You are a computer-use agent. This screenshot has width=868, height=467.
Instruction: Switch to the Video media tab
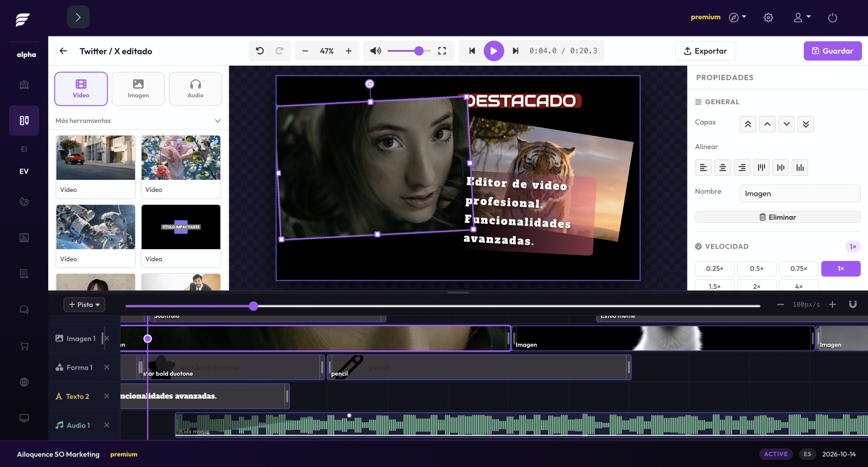(x=81, y=89)
